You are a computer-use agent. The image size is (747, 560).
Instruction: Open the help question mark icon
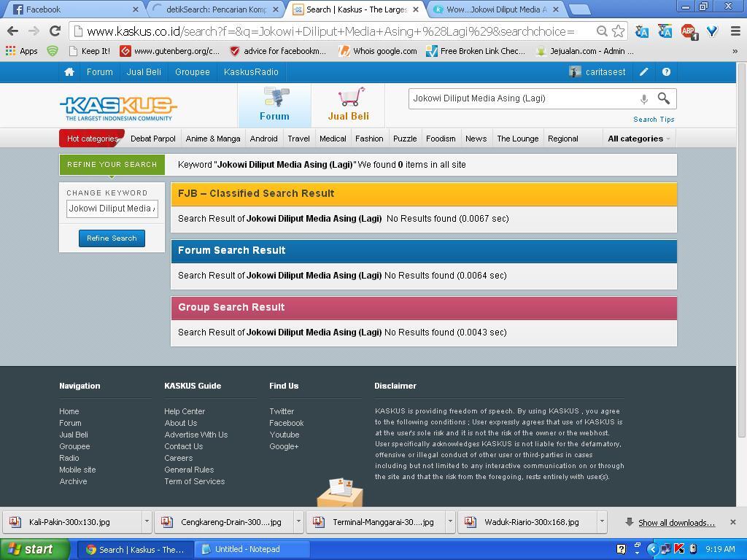(x=666, y=72)
